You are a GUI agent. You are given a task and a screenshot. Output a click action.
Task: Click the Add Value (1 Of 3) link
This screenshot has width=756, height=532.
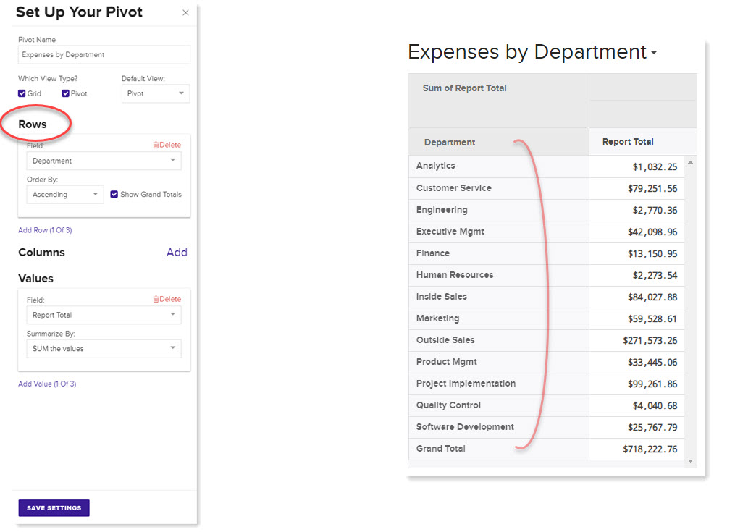click(x=46, y=384)
